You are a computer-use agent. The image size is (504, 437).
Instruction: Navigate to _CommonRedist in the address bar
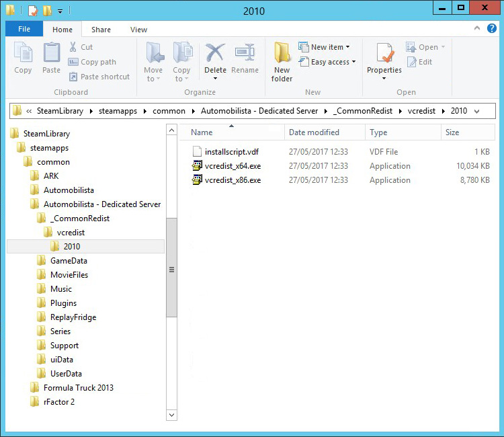pyautogui.click(x=363, y=111)
